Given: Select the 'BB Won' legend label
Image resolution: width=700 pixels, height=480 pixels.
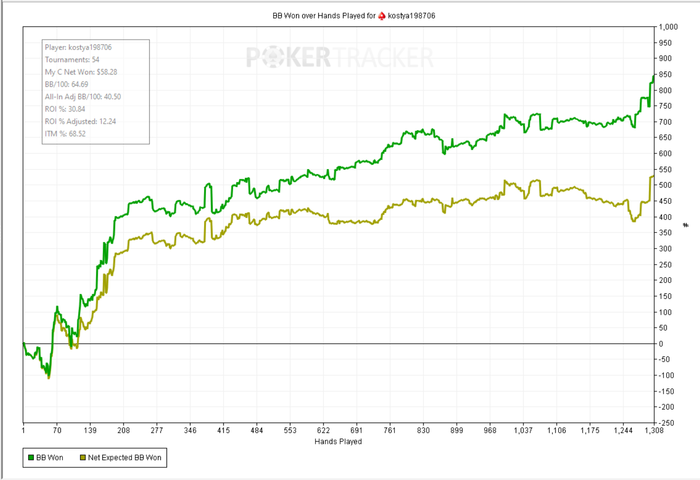Looking at the screenshot, I should [50, 458].
